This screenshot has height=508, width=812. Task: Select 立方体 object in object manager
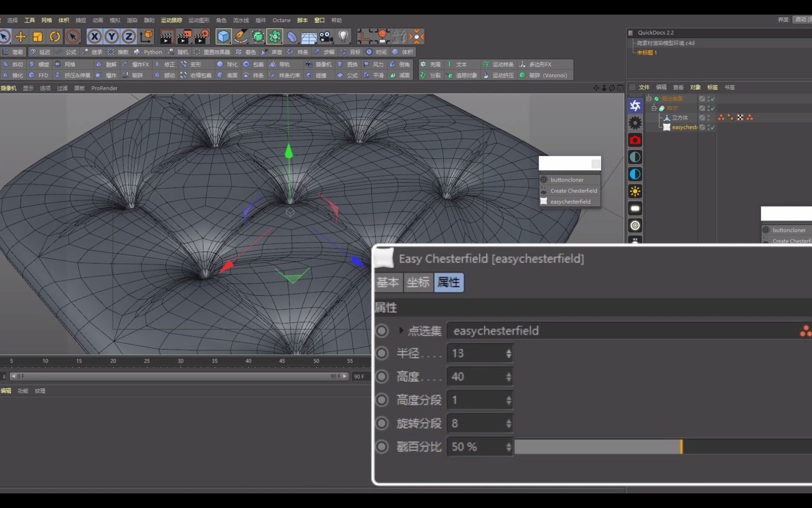point(679,118)
